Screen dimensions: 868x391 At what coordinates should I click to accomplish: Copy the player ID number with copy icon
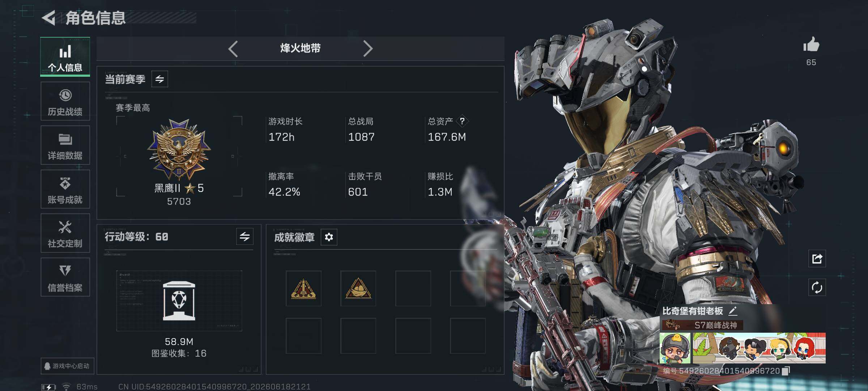(x=786, y=371)
